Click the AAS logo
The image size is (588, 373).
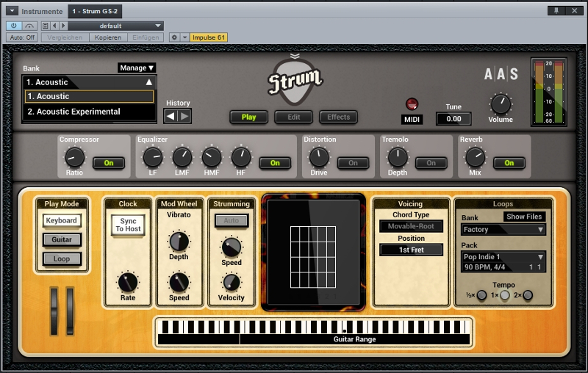pyautogui.click(x=501, y=74)
